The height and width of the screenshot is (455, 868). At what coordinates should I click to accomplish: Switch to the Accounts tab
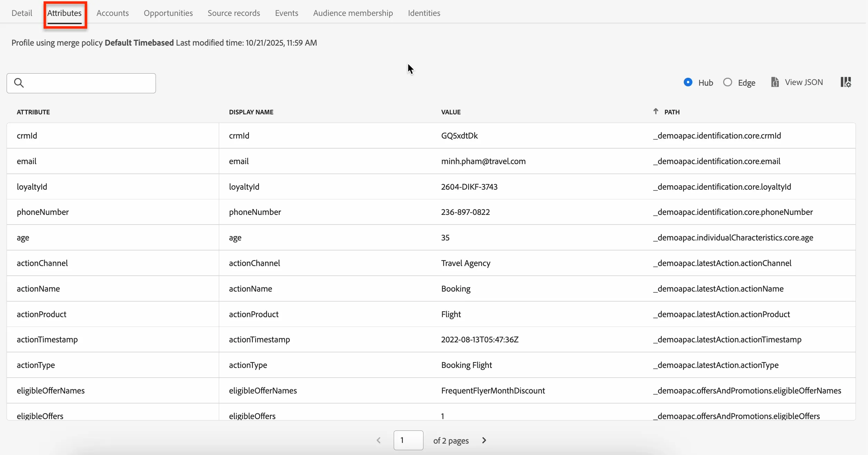tap(113, 13)
